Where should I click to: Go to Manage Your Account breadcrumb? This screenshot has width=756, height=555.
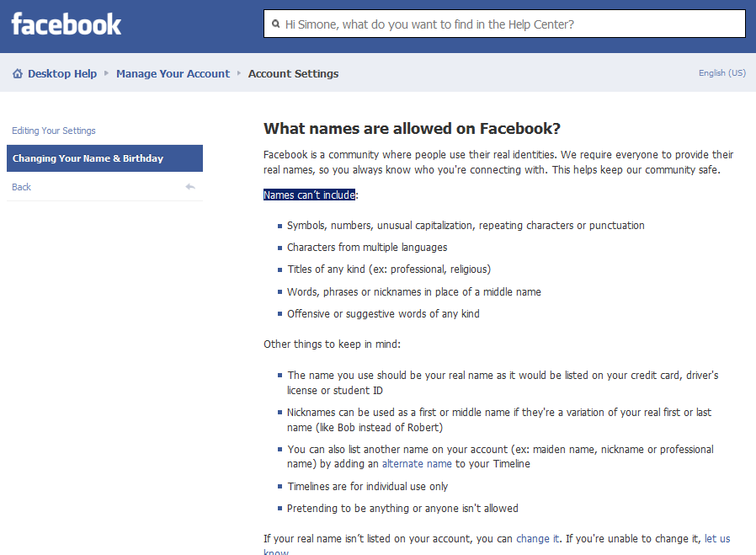click(173, 74)
